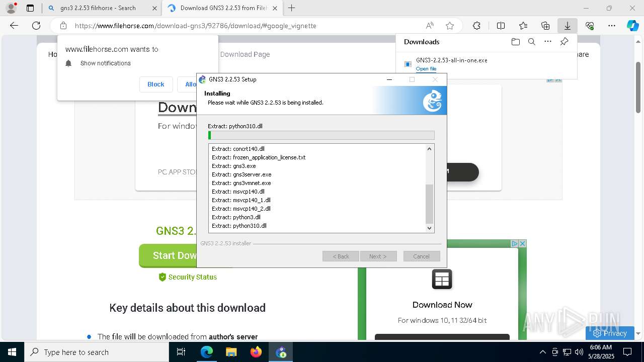This screenshot has width=644, height=362.
Task: Select 'Extract: frozen_application_license.txt' log line
Action: [259, 157]
